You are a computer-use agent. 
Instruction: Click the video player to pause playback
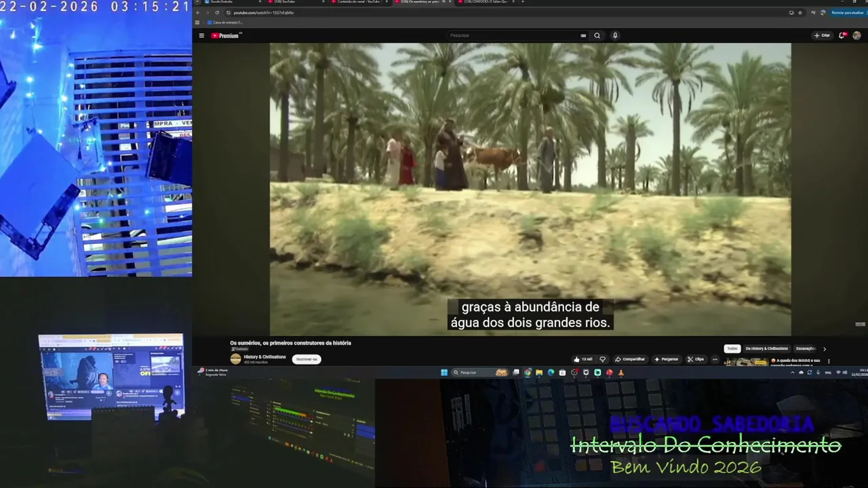(x=530, y=188)
